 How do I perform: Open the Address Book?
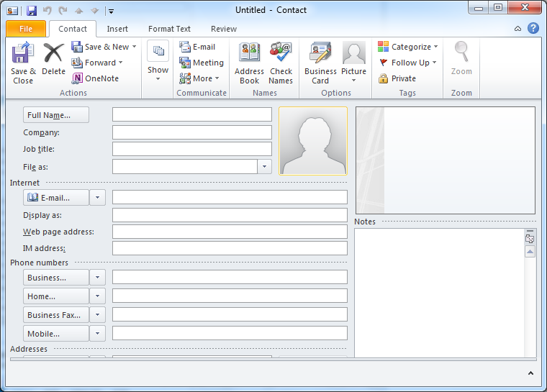tap(249, 63)
